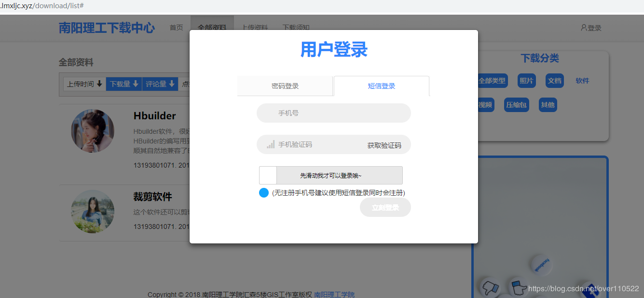Open the 下载须知 navigation item
Image resolution: width=644 pixels, height=298 pixels.
pos(296,28)
